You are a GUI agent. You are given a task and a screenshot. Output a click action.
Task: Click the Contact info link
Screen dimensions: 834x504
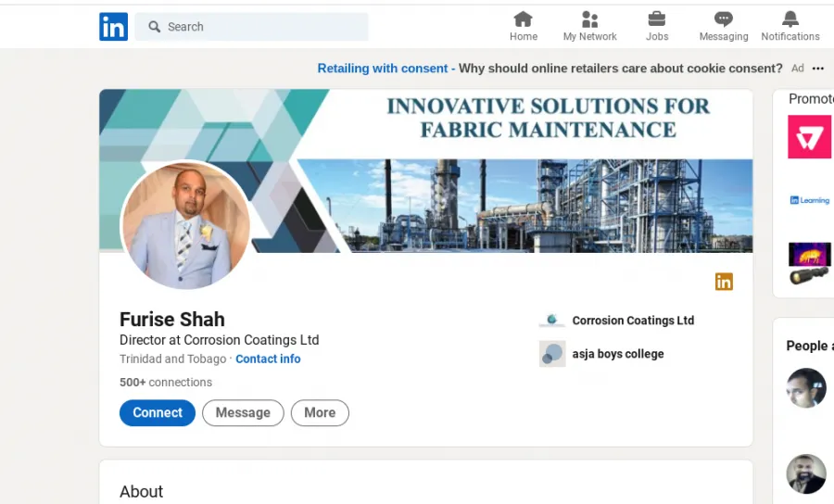[x=268, y=359]
